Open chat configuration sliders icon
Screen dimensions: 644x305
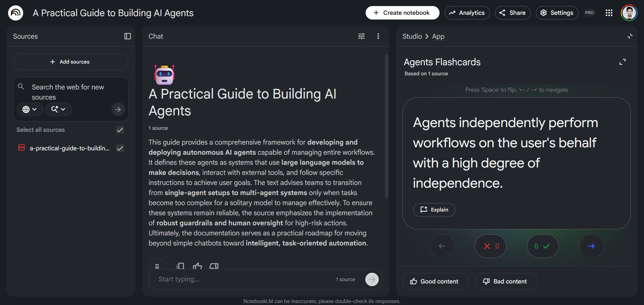[x=361, y=36]
